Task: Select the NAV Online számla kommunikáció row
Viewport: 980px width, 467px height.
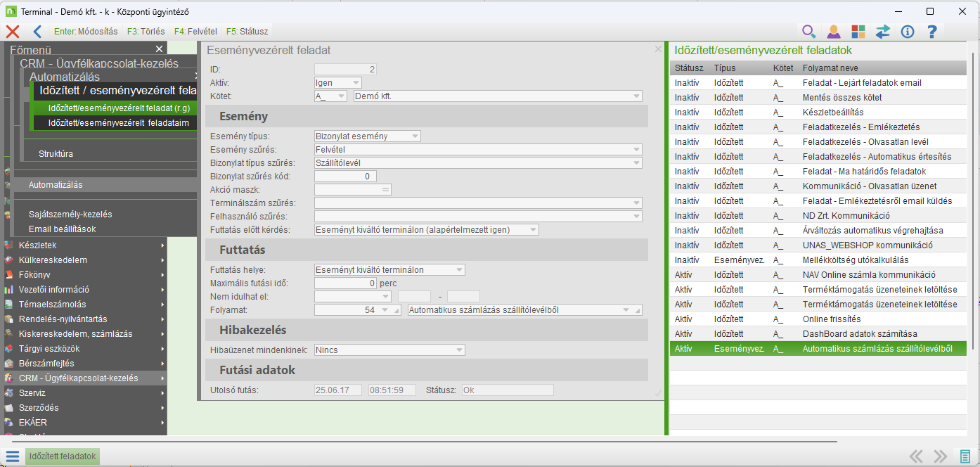Action: pyautogui.click(x=819, y=275)
